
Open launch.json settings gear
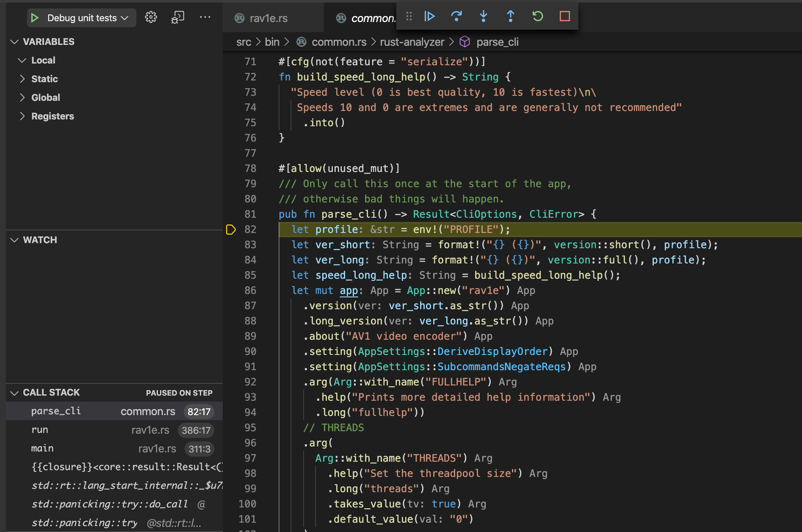(151, 17)
